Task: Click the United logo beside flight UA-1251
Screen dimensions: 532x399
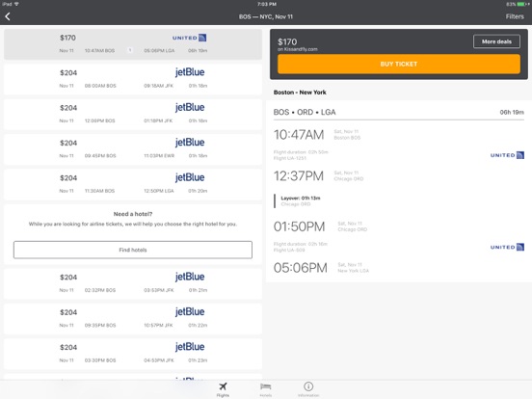Action: tap(507, 155)
